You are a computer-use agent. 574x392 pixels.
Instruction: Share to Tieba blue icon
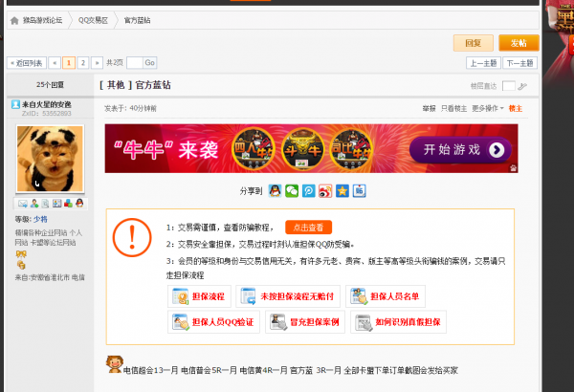(359, 190)
